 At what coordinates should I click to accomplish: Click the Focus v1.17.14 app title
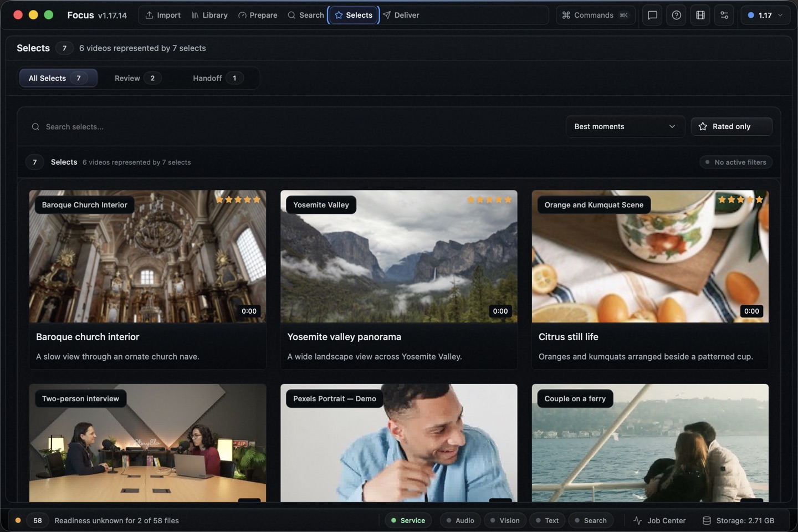pos(97,15)
